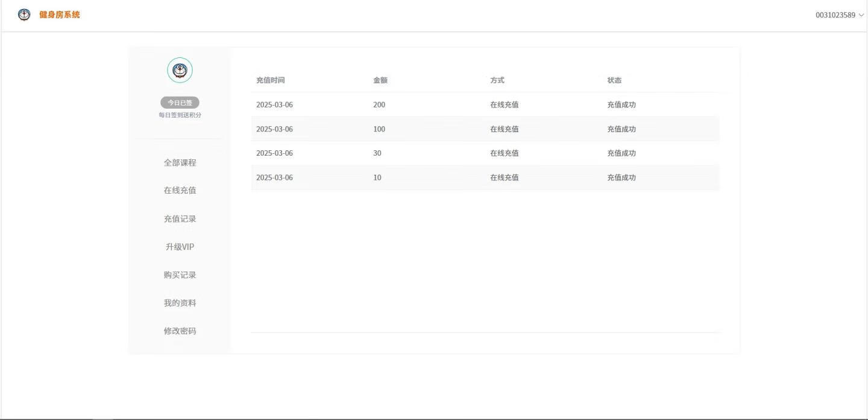Viewport: 868px width, 420px height.
Task: Click the 今日已签 sign-in button
Action: (180, 103)
